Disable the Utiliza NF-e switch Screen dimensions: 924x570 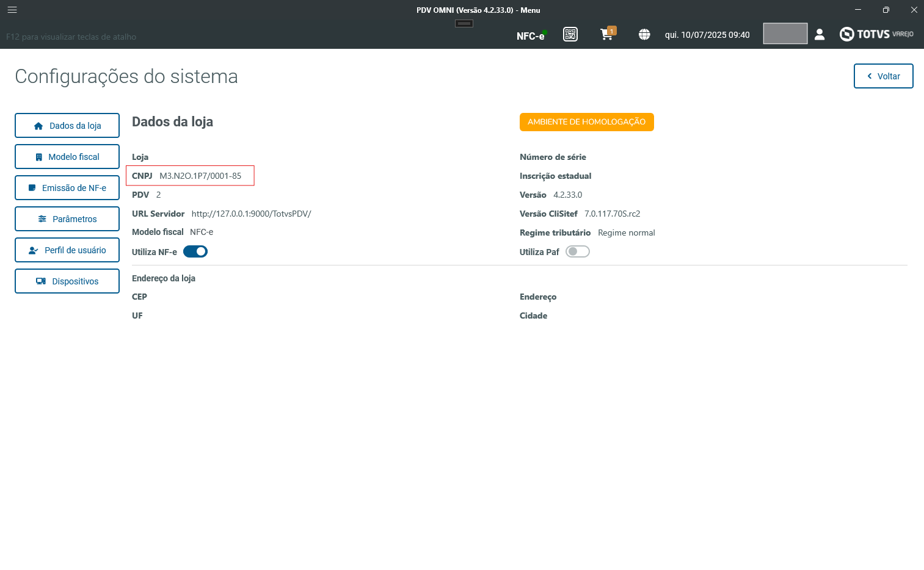pyautogui.click(x=195, y=251)
